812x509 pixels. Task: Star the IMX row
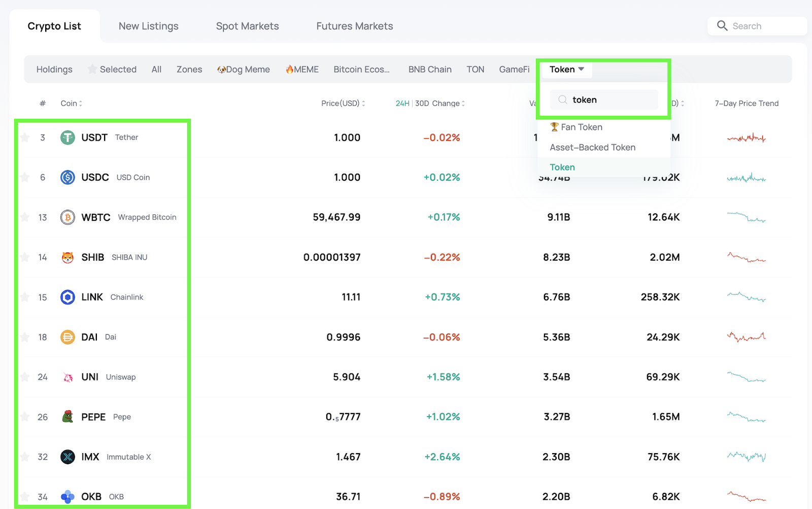pyautogui.click(x=25, y=456)
